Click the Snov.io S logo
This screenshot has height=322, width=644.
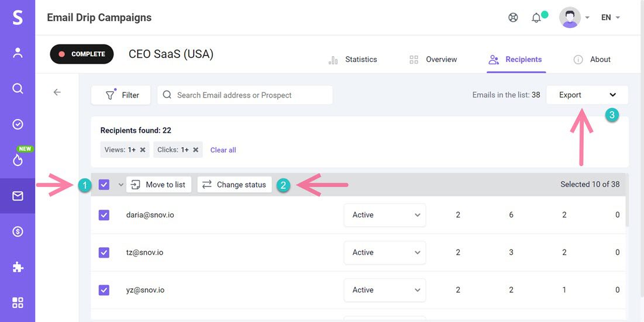pyautogui.click(x=18, y=18)
